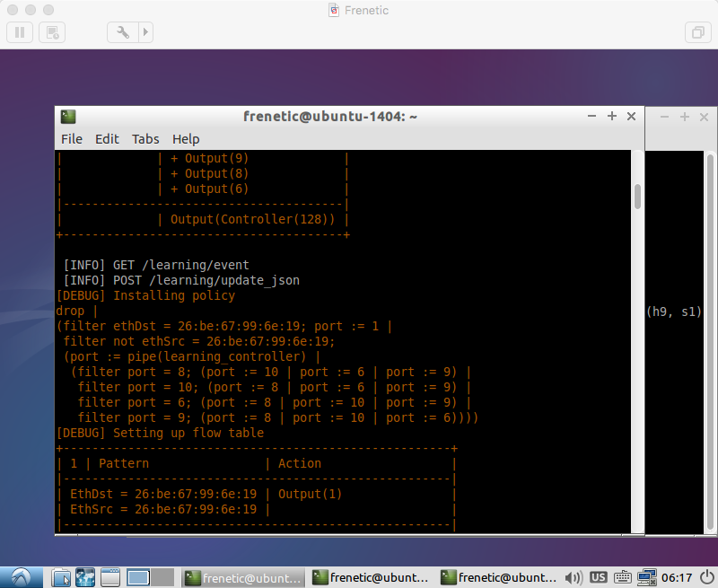Screen dimensions: 718x588
Task: Click '[DEBUG] Installing policy' line
Action: point(145,296)
